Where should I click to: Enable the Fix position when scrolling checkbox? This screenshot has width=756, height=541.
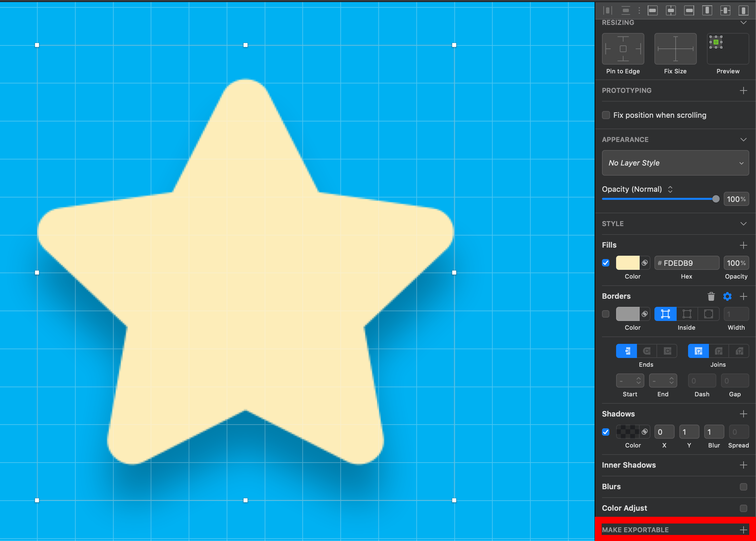[606, 115]
